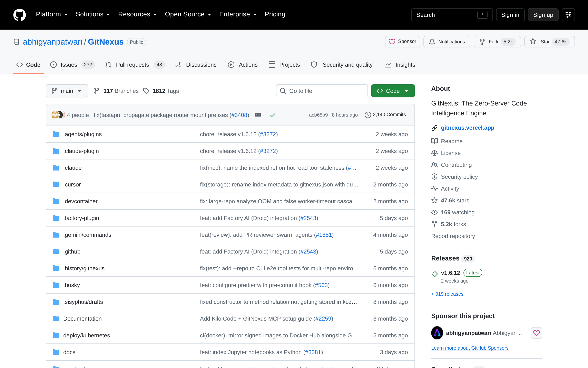
Task: Focus the Go to file field
Action: coord(322,91)
